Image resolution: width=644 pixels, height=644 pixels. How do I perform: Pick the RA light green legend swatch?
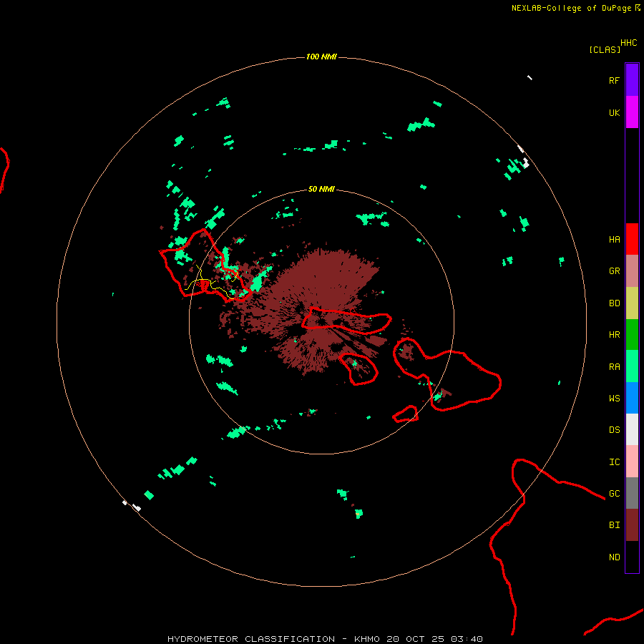click(x=632, y=366)
